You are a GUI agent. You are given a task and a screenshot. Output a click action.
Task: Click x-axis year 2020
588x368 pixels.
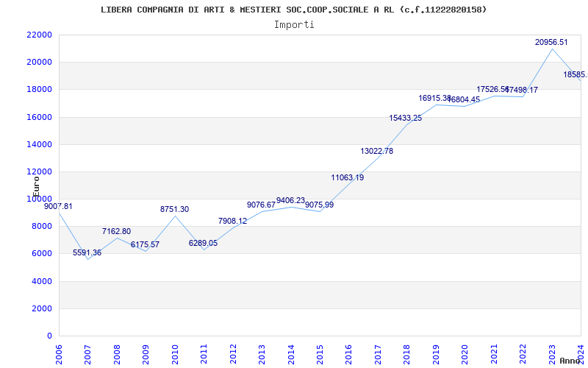[x=465, y=354]
